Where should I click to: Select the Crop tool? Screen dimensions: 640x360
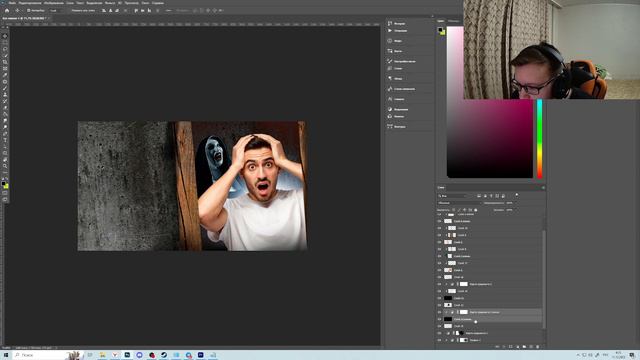tap(5, 62)
